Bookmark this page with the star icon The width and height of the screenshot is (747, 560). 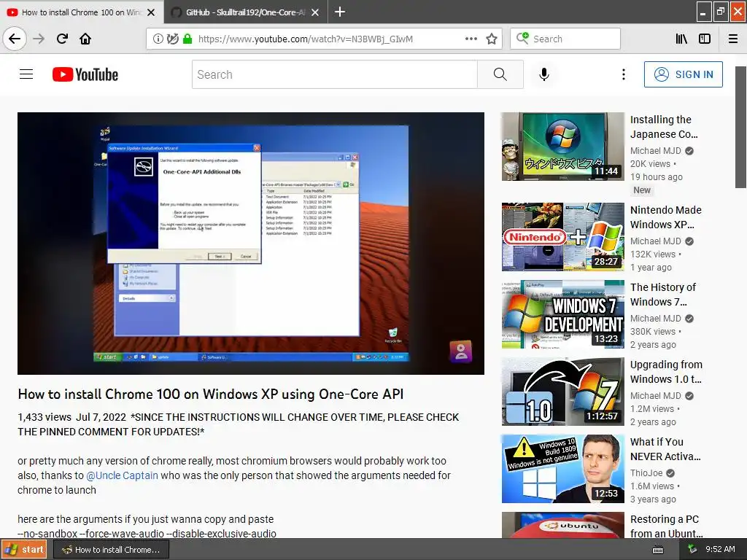(492, 39)
